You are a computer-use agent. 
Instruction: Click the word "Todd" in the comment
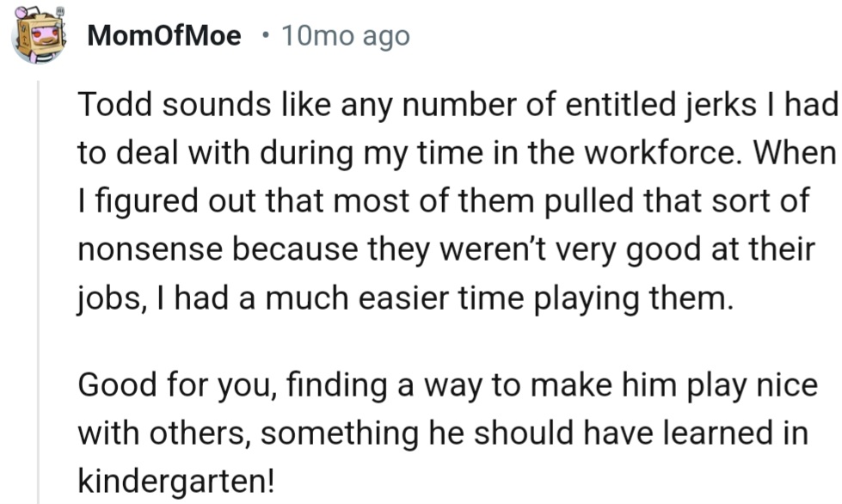coord(110,105)
